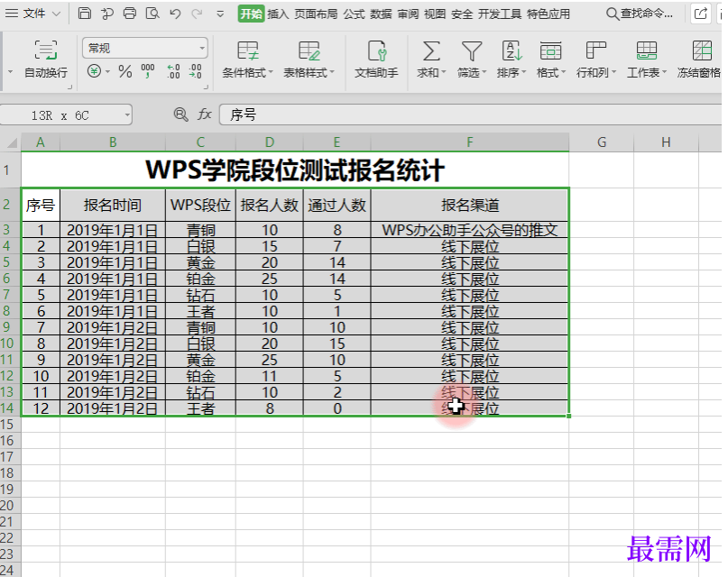Screen dimensions: 728x577
Task: Click the formula bar magnifier icon
Action: [180, 114]
